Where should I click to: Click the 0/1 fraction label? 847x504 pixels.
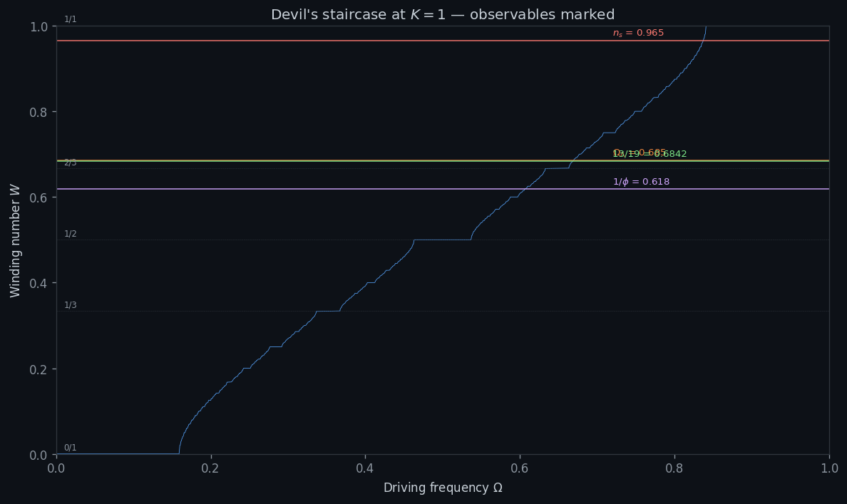[70, 448]
